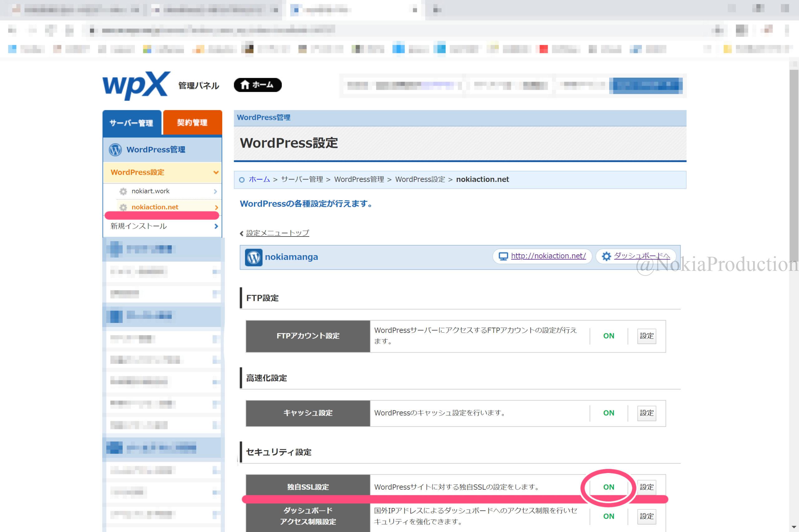Click the wpX logo
This screenshot has height=532, width=799.
[136, 85]
